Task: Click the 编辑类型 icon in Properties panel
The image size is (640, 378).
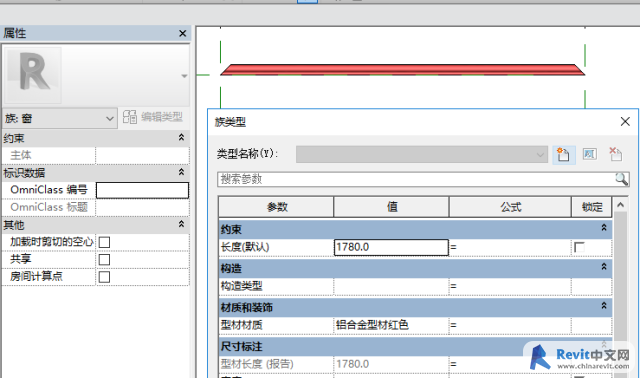Action: pos(130,117)
